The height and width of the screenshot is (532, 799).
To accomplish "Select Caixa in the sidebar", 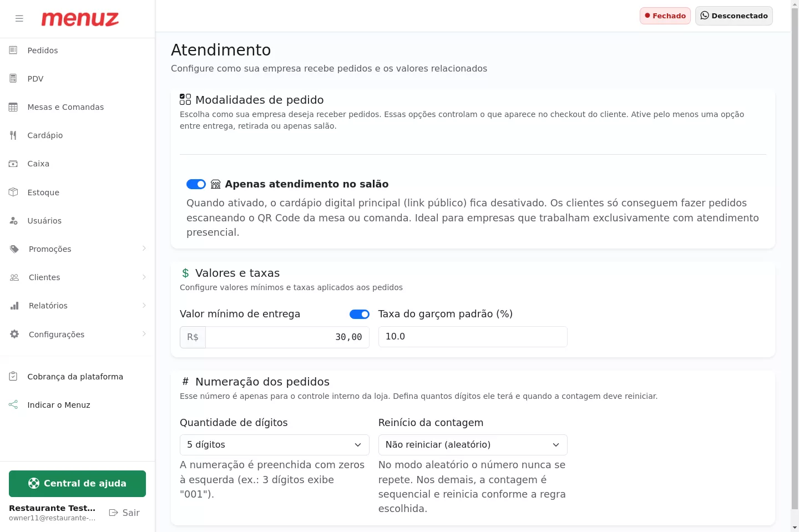I will coord(77,164).
